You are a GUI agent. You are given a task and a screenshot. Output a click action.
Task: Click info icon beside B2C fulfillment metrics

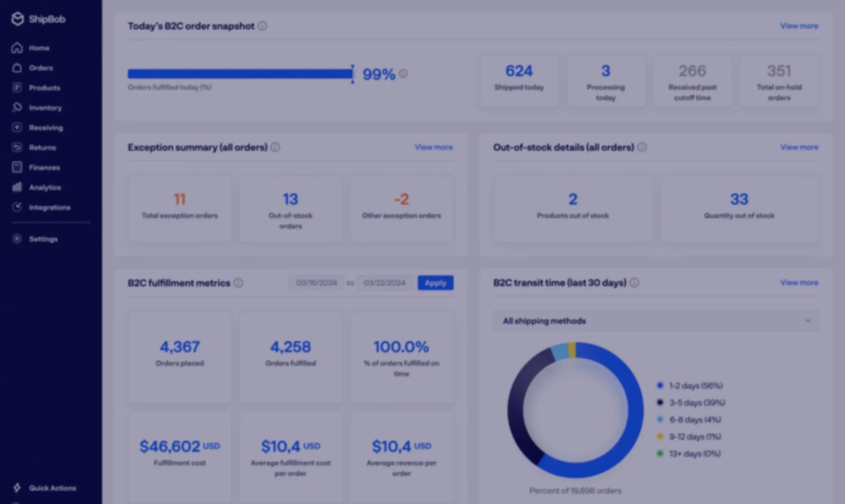click(x=238, y=283)
